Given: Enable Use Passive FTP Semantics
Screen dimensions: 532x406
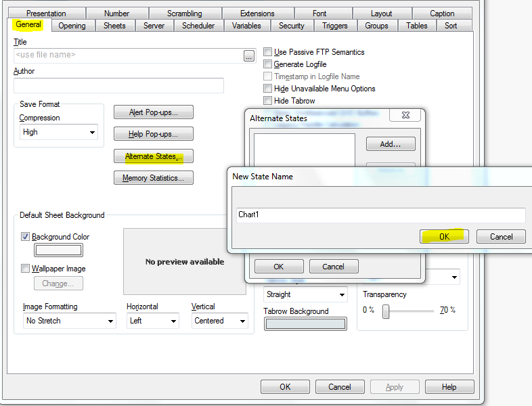Looking at the screenshot, I should coord(268,52).
